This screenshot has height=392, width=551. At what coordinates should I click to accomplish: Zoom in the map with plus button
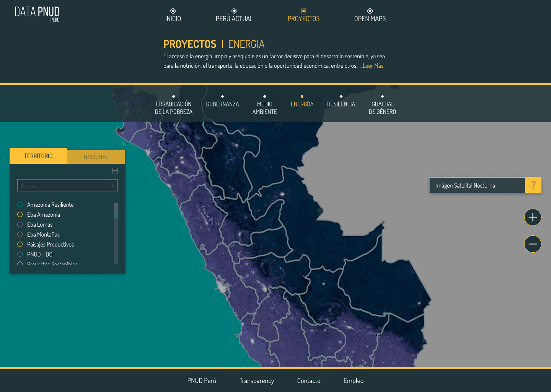coord(533,217)
